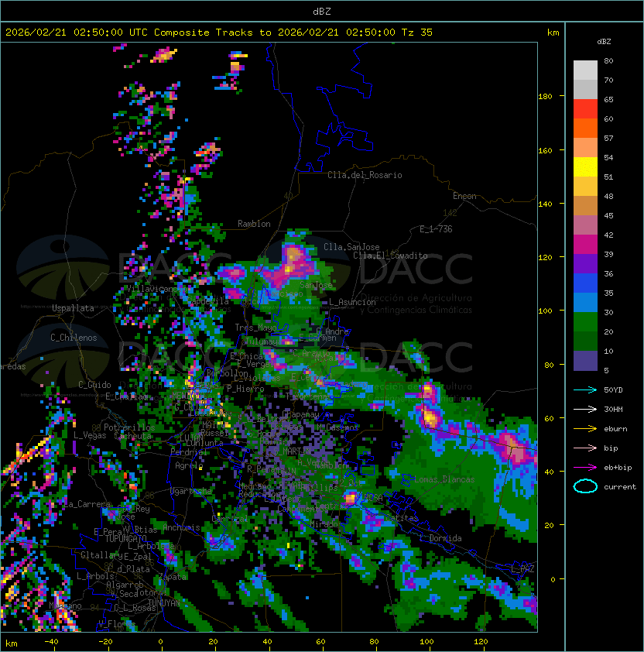Image resolution: width=644 pixels, height=652 pixels.
Task: Click the '50YD' legend label
Action: click(x=613, y=389)
